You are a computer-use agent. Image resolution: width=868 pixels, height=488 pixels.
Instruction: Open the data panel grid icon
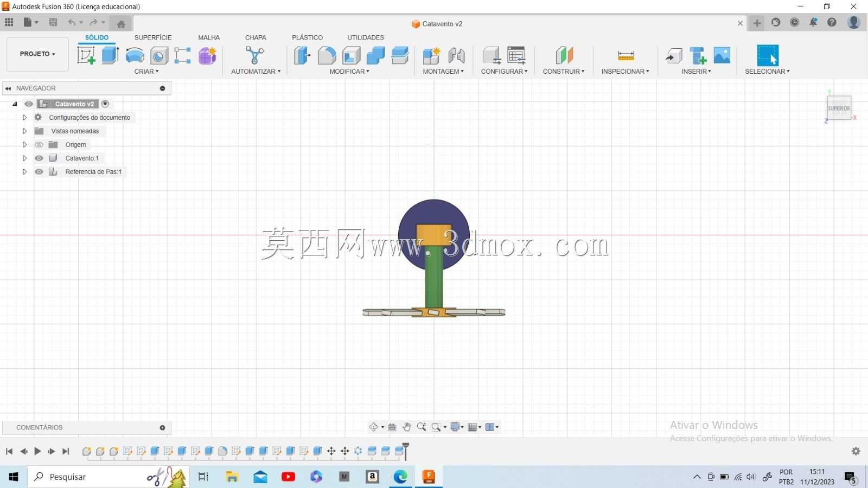click(x=9, y=23)
